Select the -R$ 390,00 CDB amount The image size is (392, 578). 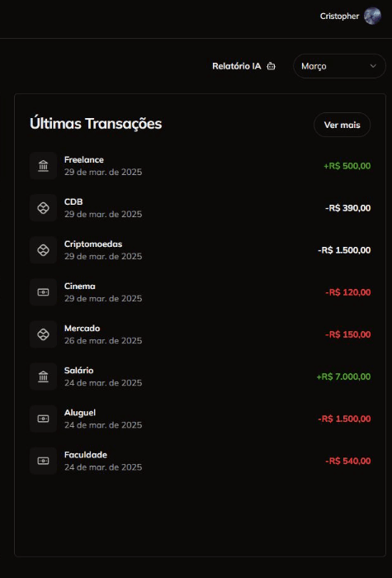(347, 208)
